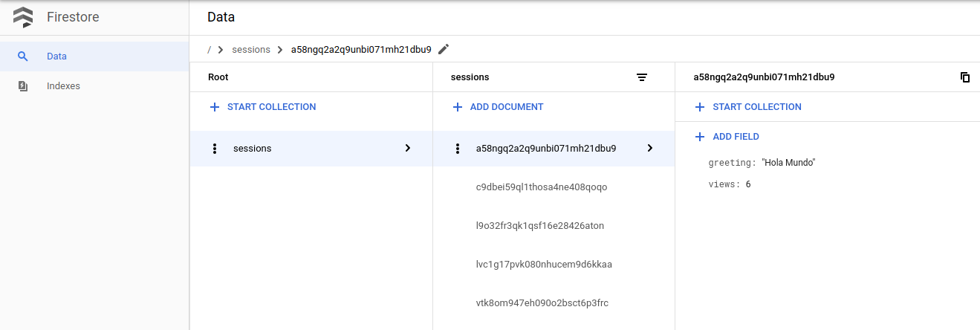
Task: Click the copy document ID icon
Action: [965, 77]
